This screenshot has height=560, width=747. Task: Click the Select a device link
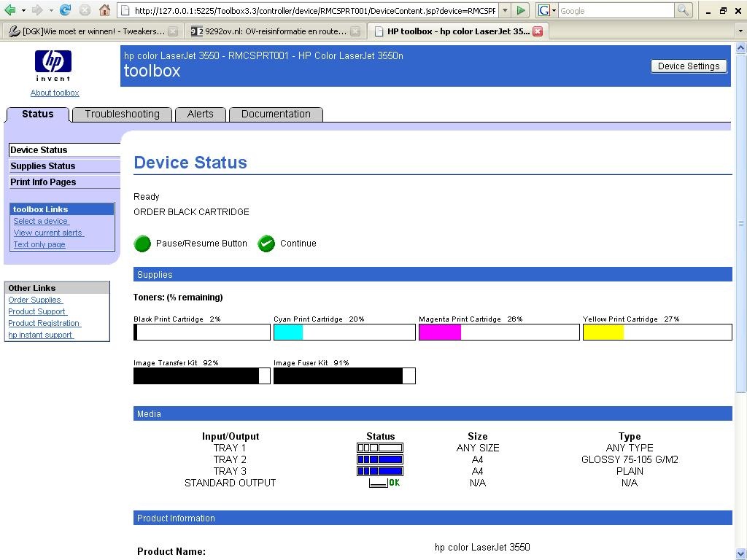click(x=42, y=221)
